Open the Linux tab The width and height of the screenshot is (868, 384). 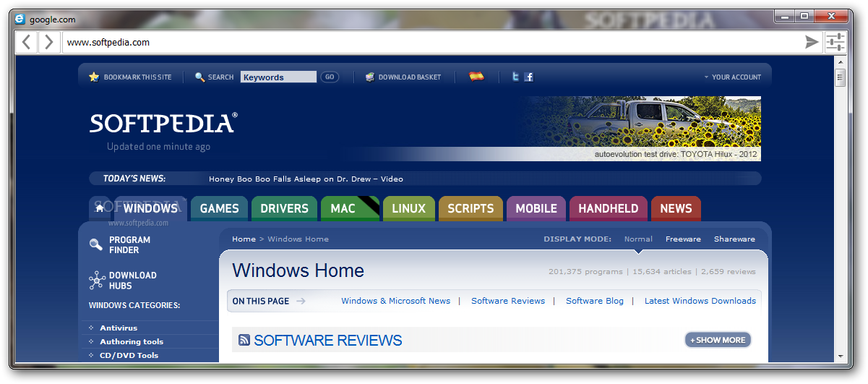(x=409, y=208)
